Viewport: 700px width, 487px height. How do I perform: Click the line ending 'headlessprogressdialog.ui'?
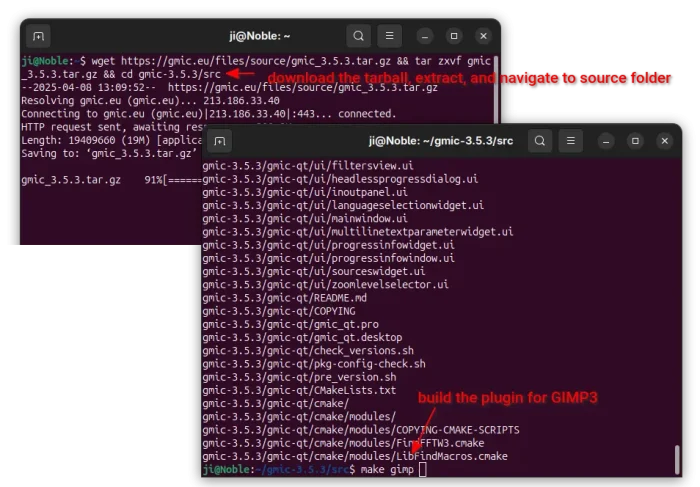click(340, 179)
